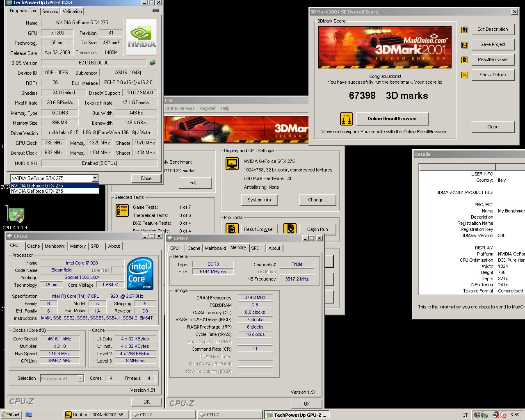
Task: Open the Graphics Card tab in GPU-Z
Action: click(24, 11)
